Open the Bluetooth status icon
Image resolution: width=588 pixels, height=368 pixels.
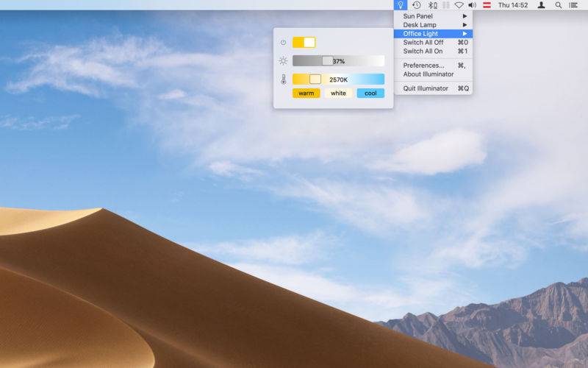point(433,5)
